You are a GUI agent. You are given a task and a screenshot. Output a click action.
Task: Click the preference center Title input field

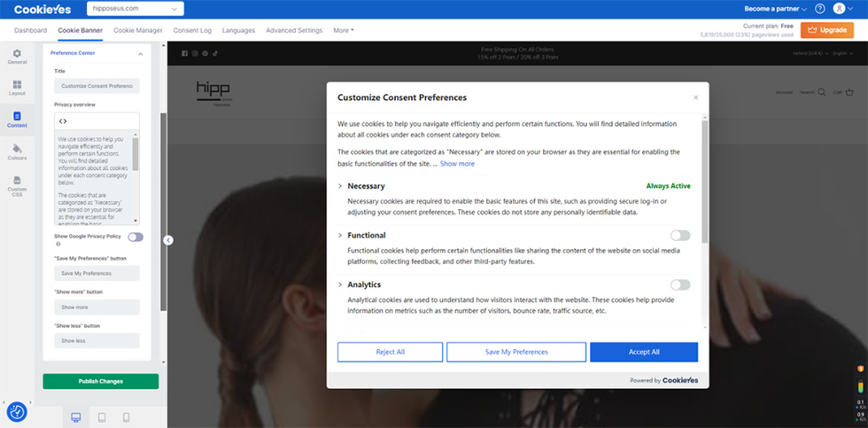point(97,86)
